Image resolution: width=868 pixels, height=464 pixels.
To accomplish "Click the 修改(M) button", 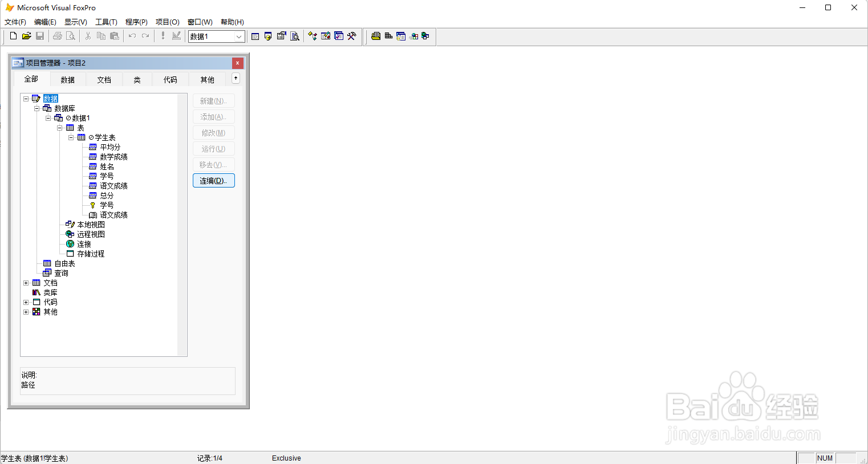I will pos(214,133).
